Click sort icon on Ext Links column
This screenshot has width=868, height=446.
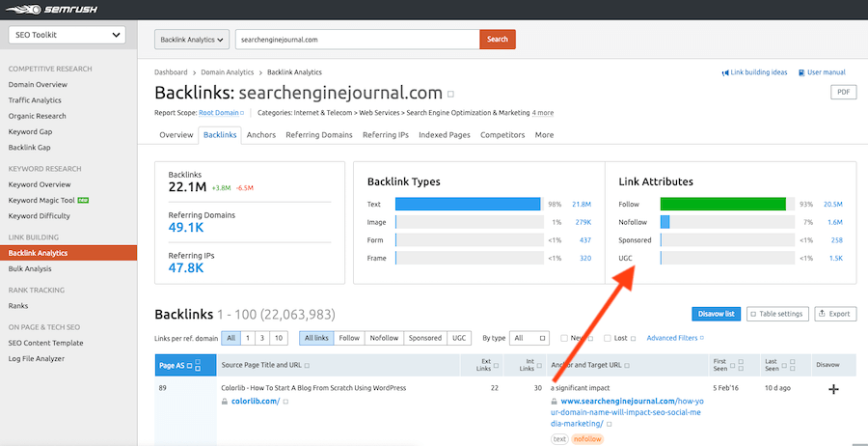click(x=496, y=365)
